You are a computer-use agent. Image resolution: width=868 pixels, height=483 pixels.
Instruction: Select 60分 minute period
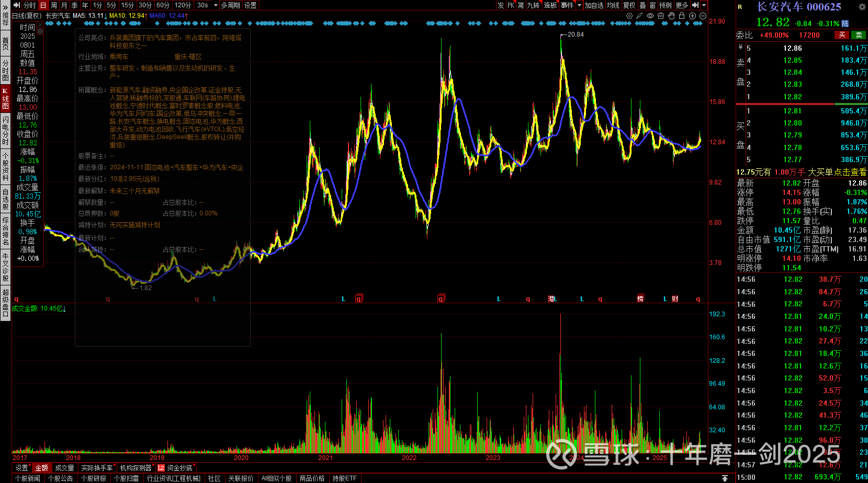tap(163, 5)
